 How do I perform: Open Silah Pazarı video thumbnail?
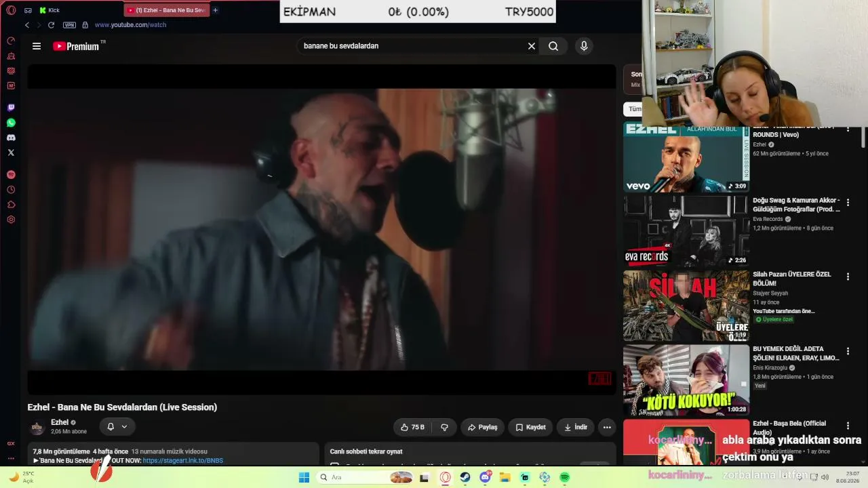686,306
